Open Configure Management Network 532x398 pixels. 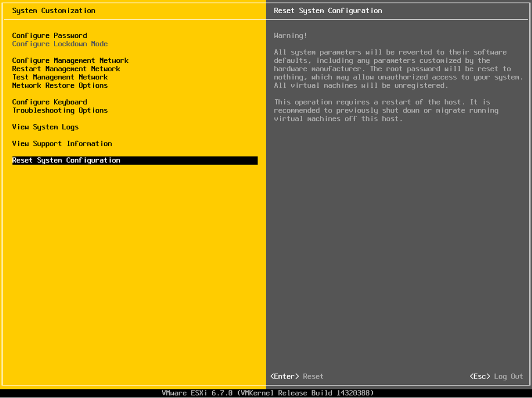(x=70, y=60)
